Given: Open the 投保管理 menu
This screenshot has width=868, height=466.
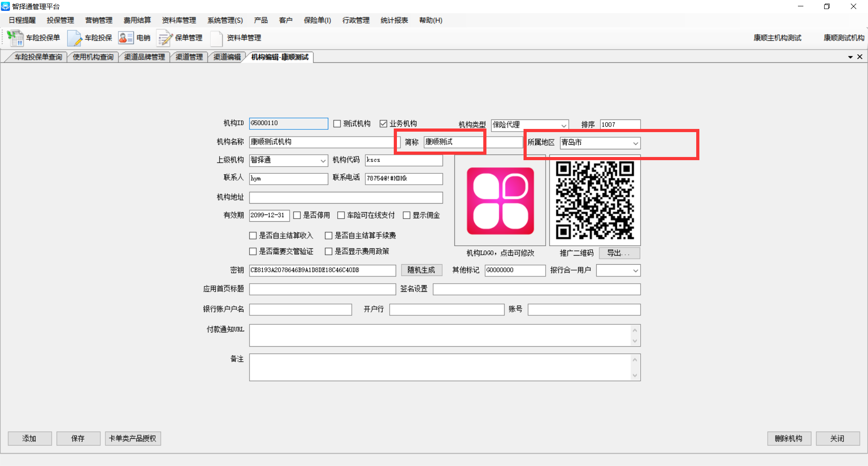Looking at the screenshot, I should (60, 20).
